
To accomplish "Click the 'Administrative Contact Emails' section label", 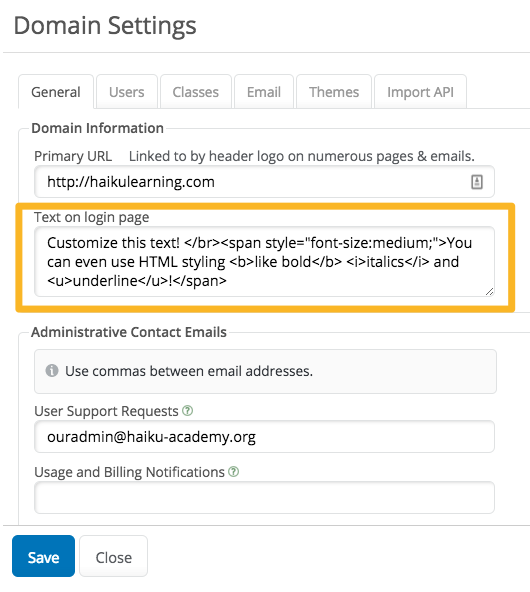I will pos(129,332).
